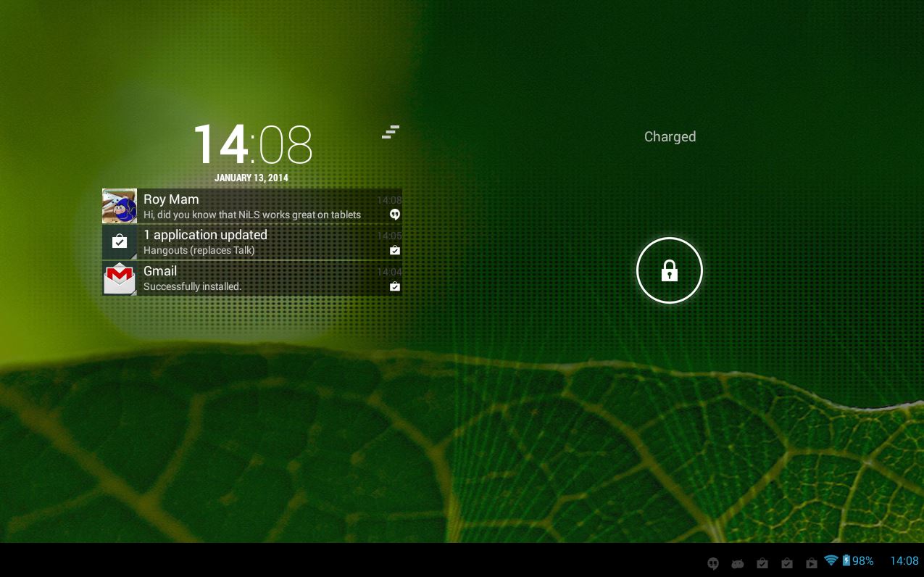Image resolution: width=924 pixels, height=577 pixels.
Task: Tap the large 14:08 lock screen clock
Action: click(x=252, y=145)
